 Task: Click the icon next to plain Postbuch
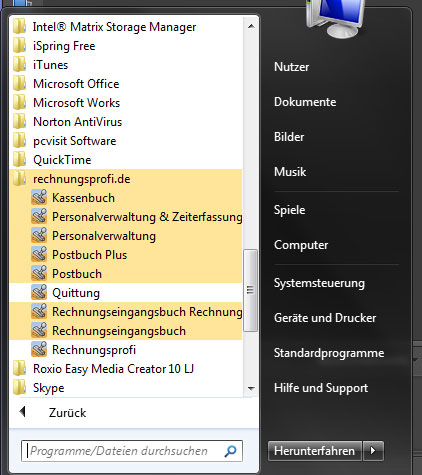tap(39, 274)
